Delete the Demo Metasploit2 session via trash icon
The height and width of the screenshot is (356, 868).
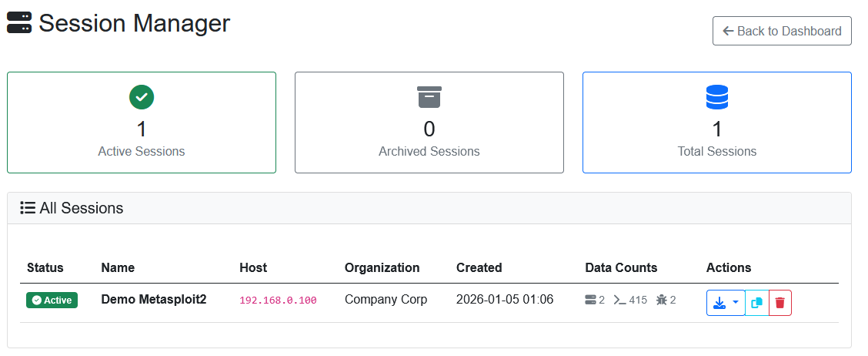coord(780,303)
